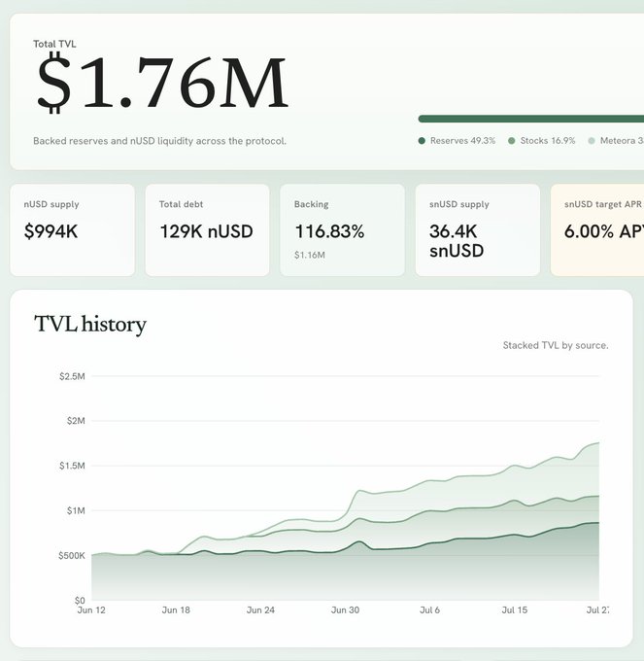
Task: Click the Reserves 49.3% legend label
Action: [x=462, y=141]
